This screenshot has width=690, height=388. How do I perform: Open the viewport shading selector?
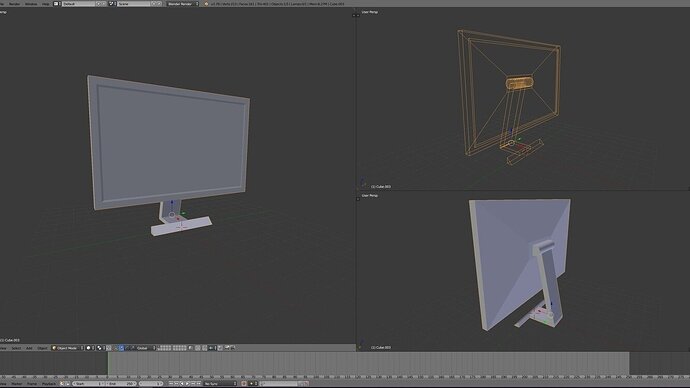point(90,348)
